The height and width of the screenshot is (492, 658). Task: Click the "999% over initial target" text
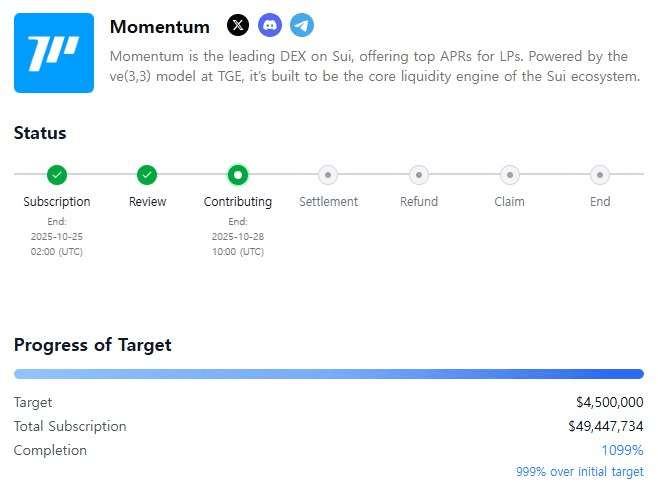pyautogui.click(x=579, y=472)
